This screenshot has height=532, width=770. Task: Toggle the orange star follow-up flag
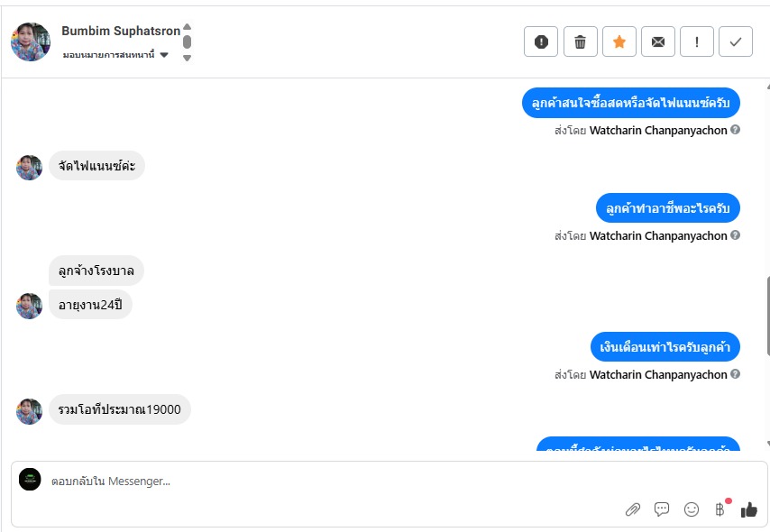click(619, 41)
